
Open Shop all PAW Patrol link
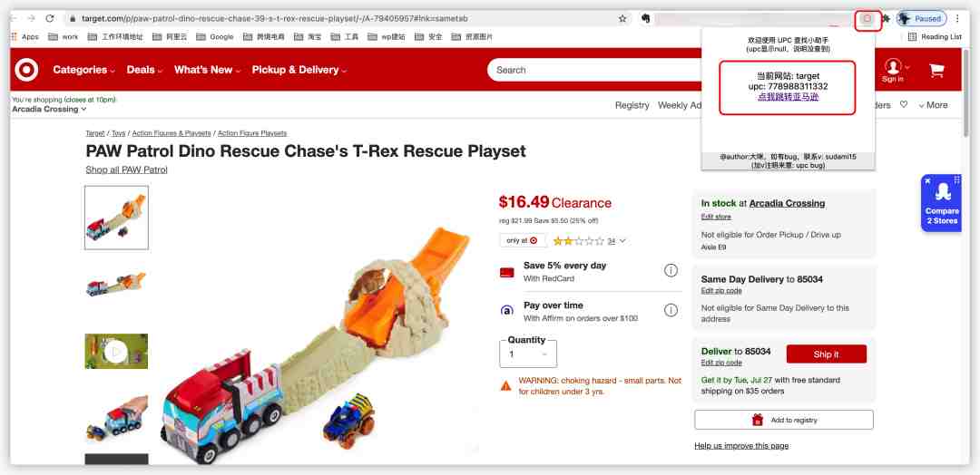pyautogui.click(x=126, y=170)
